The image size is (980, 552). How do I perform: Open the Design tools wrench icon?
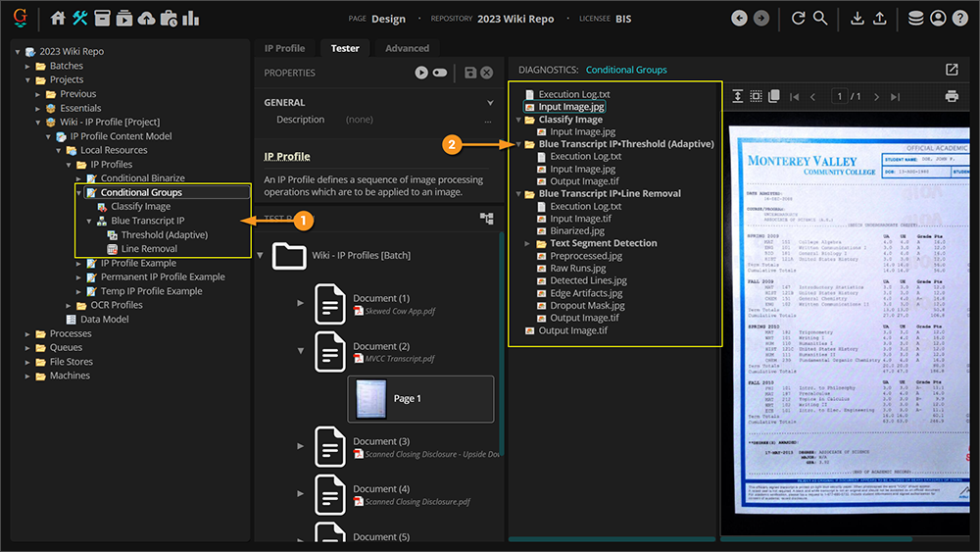pos(80,18)
